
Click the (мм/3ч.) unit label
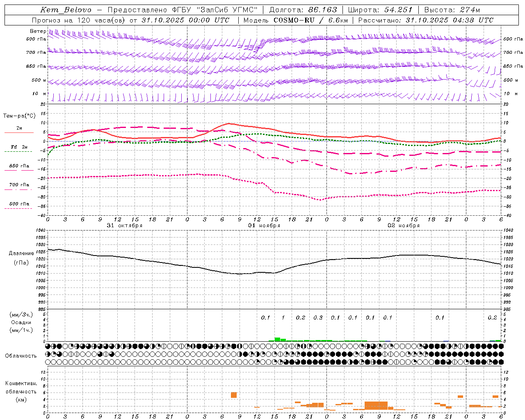click(21, 315)
